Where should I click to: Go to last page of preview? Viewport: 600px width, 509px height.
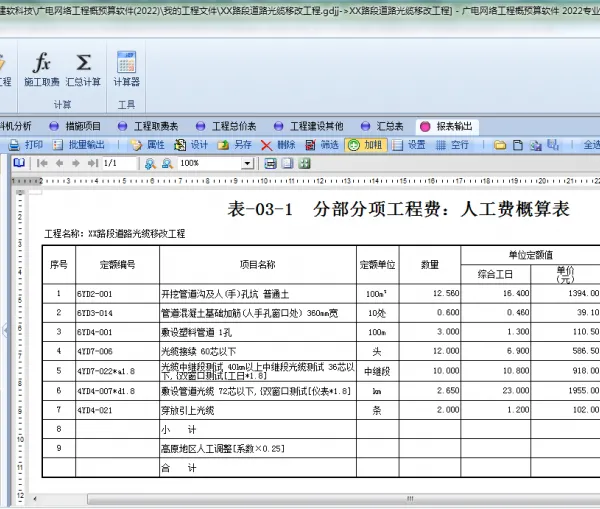coord(93,163)
